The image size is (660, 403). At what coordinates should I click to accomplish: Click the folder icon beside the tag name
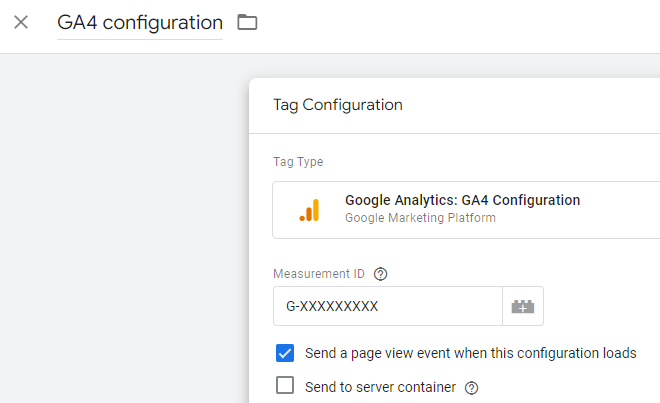pyautogui.click(x=247, y=22)
